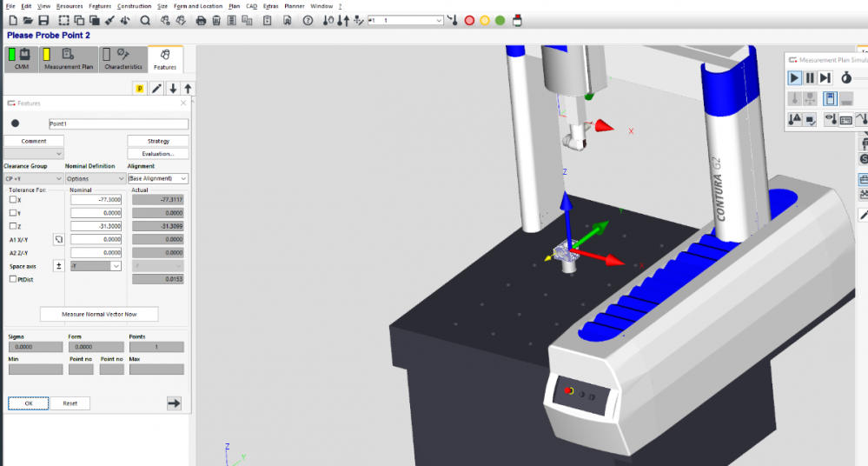Click the printer icon in toolbar
Screen dimensions: 868x466
click(202, 20)
